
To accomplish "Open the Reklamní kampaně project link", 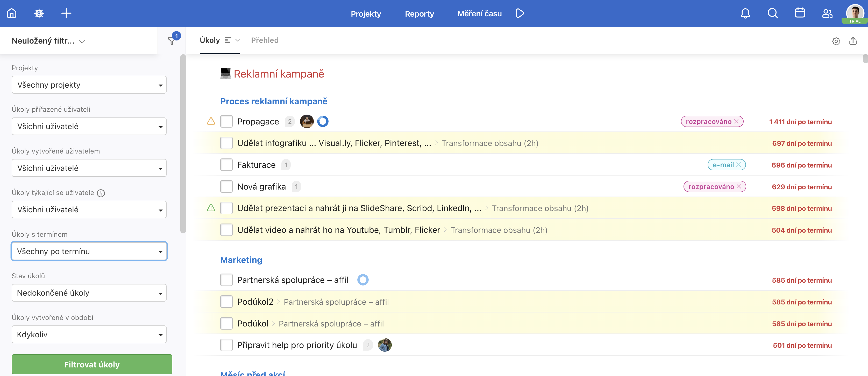I will click(x=279, y=73).
